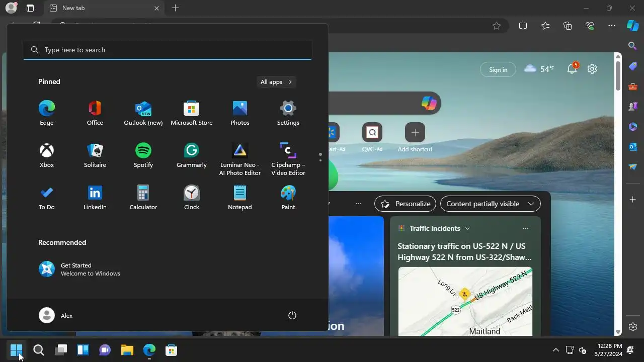Open the Alex user account menu

56,315
